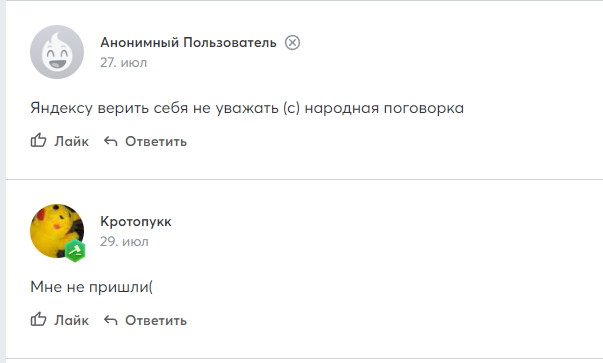The width and height of the screenshot is (603, 363).
Task: Open the Кротопукк profile name
Action: click(136, 221)
